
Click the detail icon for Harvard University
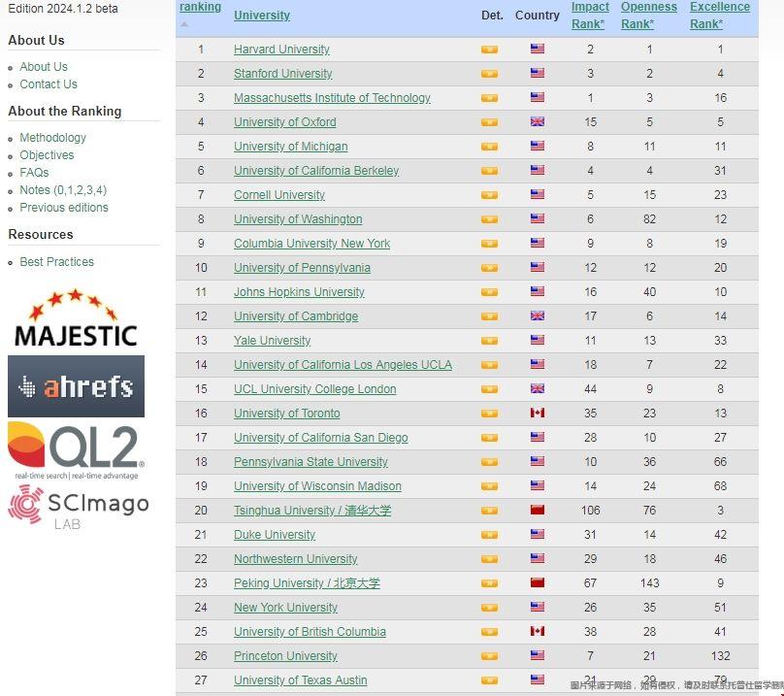coord(489,50)
